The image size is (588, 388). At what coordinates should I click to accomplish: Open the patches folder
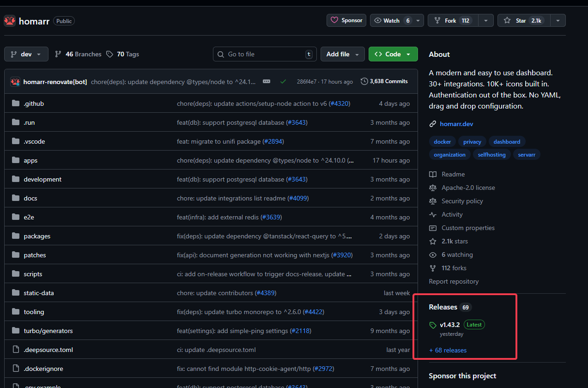(x=35, y=255)
